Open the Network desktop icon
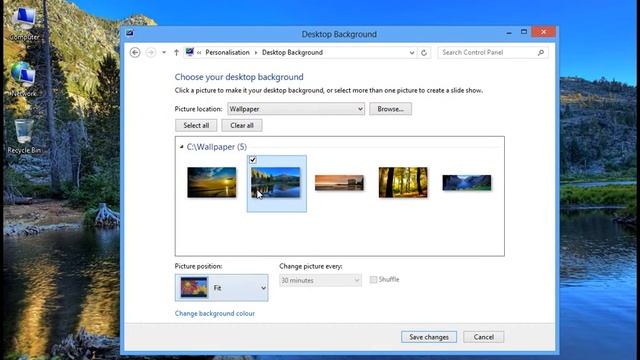The height and width of the screenshot is (360, 640). [23, 80]
